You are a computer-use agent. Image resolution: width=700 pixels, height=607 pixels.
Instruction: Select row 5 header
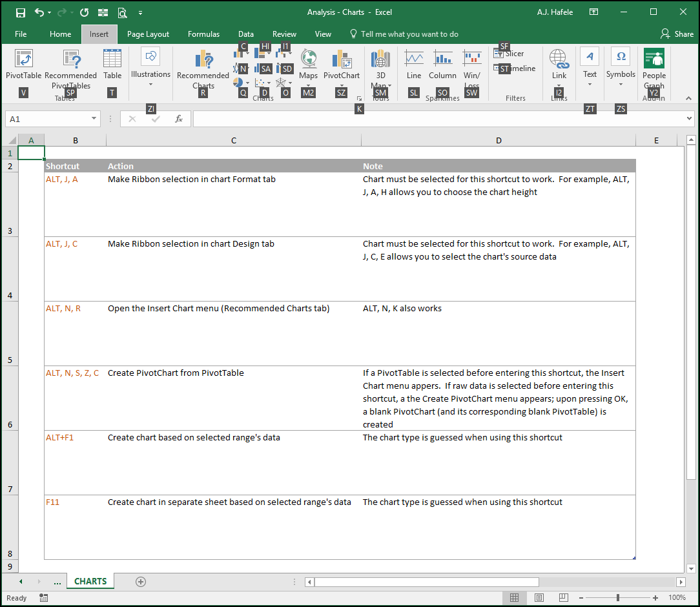tap(10, 334)
